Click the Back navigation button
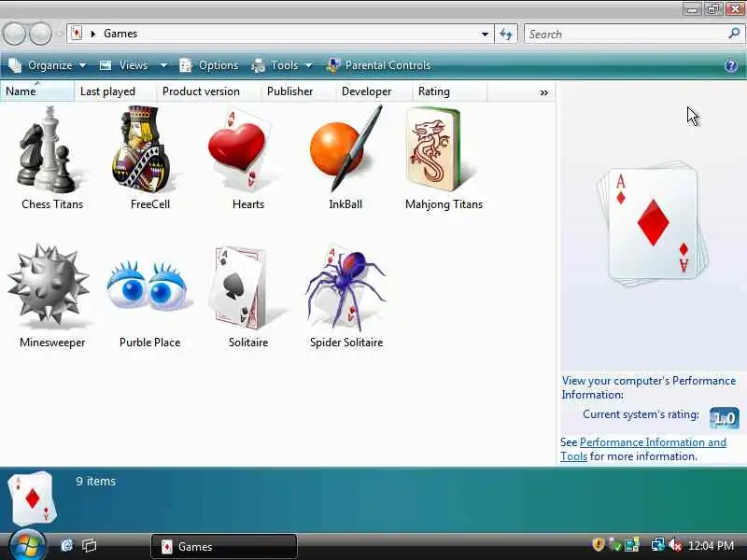This screenshot has height=560, width=747. click(14, 34)
